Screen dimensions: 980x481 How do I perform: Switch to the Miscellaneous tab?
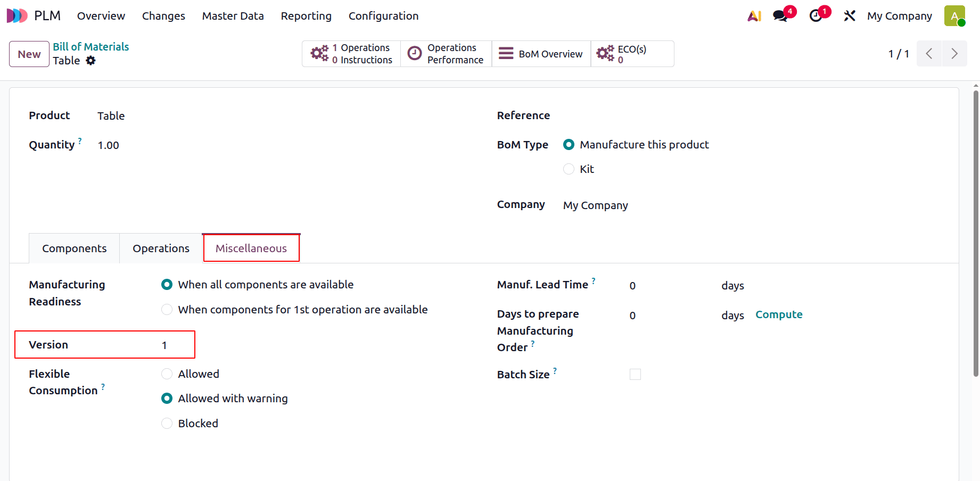(251, 248)
